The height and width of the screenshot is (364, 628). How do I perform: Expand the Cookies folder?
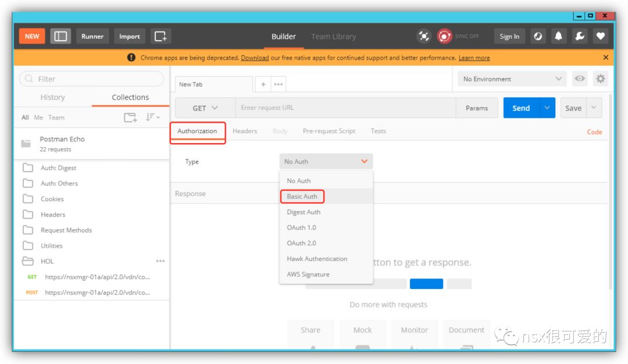click(x=92, y=199)
